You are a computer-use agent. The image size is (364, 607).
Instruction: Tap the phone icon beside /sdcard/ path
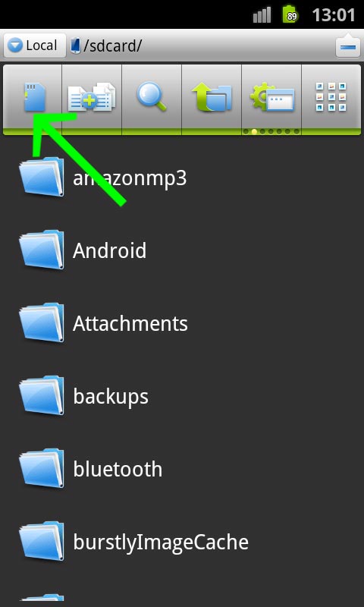tap(76, 46)
